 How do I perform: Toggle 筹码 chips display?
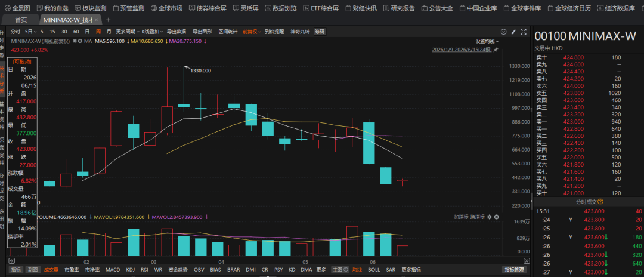coord(320,32)
